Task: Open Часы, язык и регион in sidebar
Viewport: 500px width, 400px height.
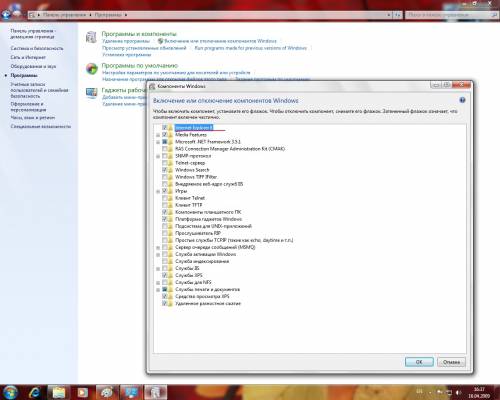Action: coord(33,118)
